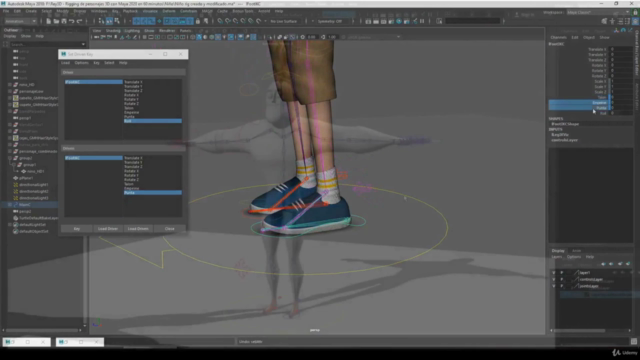
Task: Click the No Live Surface button
Action: click(x=284, y=21)
